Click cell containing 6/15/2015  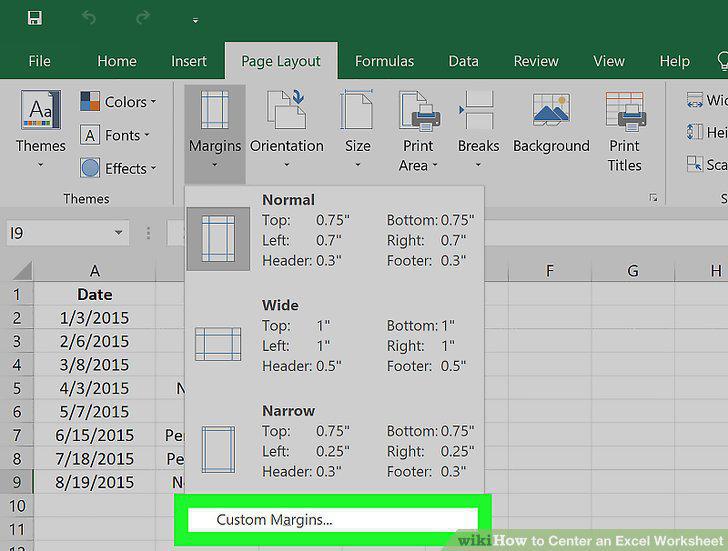click(x=95, y=435)
